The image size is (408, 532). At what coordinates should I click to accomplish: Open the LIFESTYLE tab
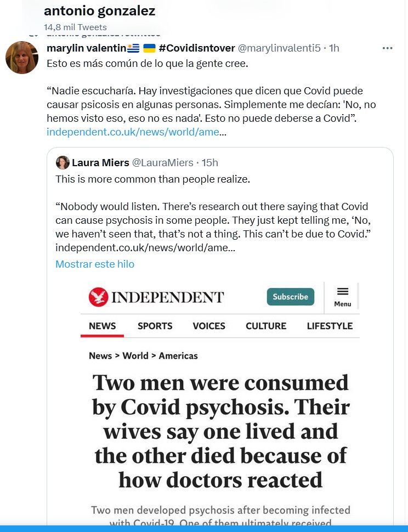point(330,326)
